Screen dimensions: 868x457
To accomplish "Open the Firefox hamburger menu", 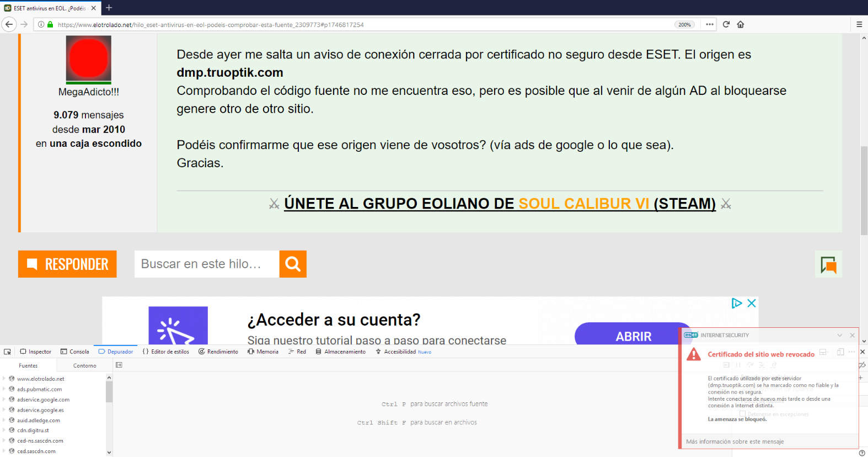I will 859,24.
